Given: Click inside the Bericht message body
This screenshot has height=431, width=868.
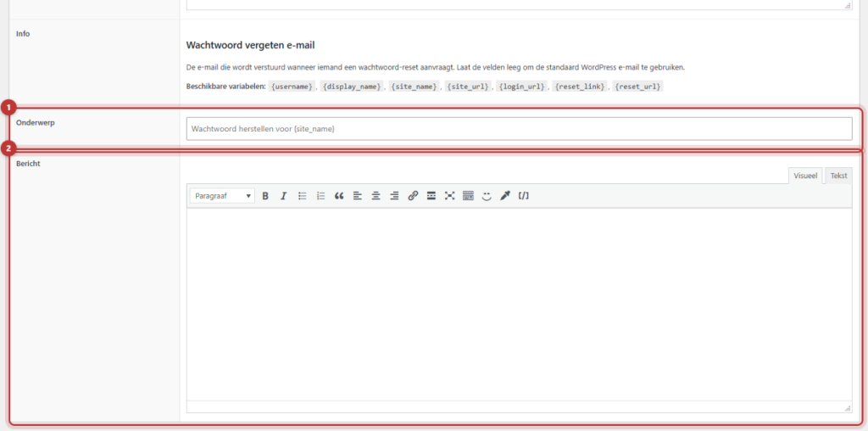Looking at the screenshot, I should pos(520,304).
